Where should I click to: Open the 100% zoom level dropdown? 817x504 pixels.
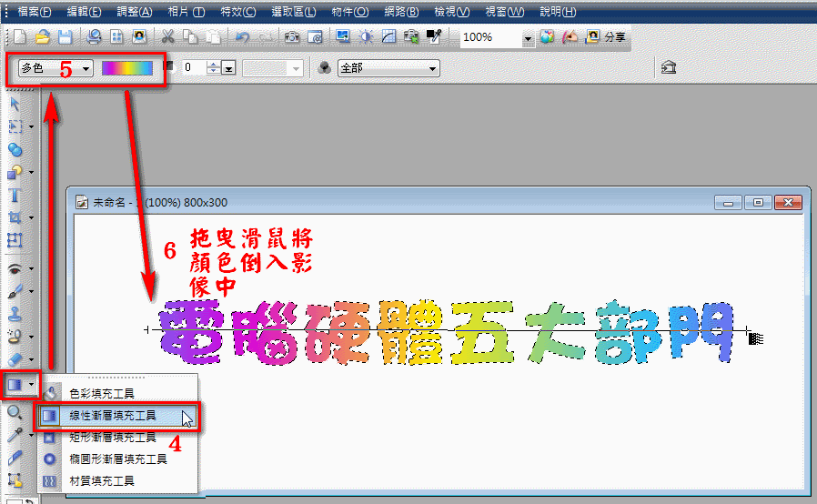[529, 38]
